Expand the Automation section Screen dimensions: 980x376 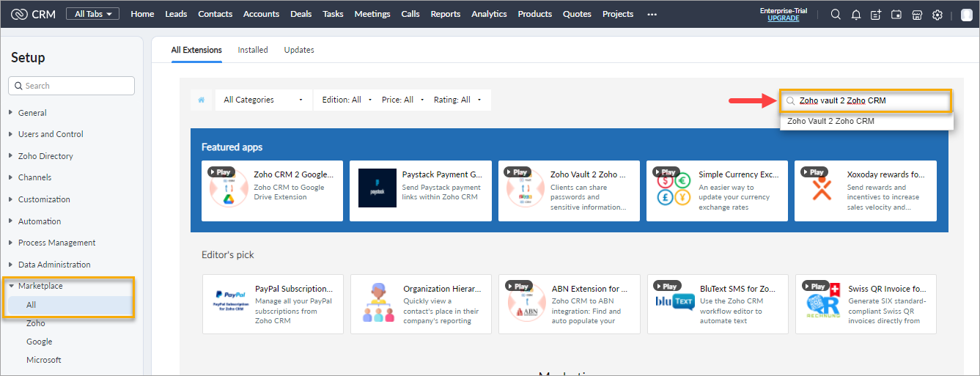coord(40,221)
